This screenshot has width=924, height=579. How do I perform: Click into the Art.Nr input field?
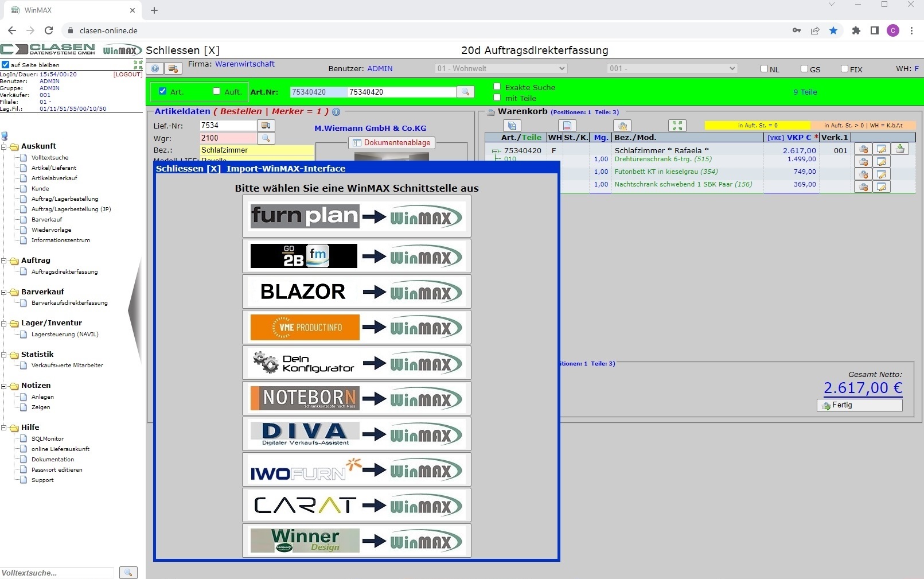[401, 92]
